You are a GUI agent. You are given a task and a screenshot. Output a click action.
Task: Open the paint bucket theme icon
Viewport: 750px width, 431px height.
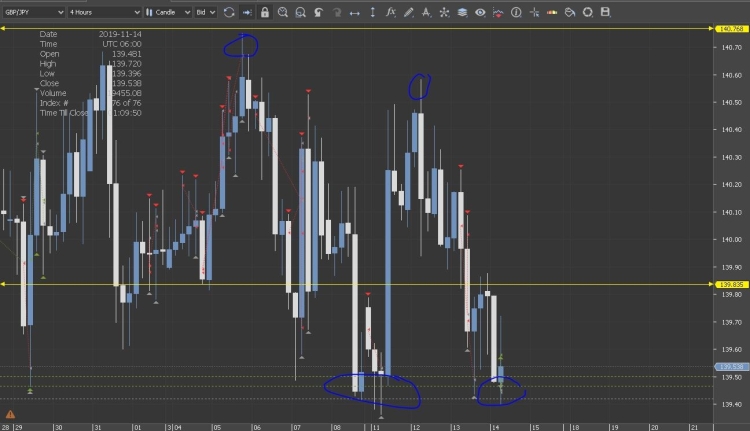570,12
